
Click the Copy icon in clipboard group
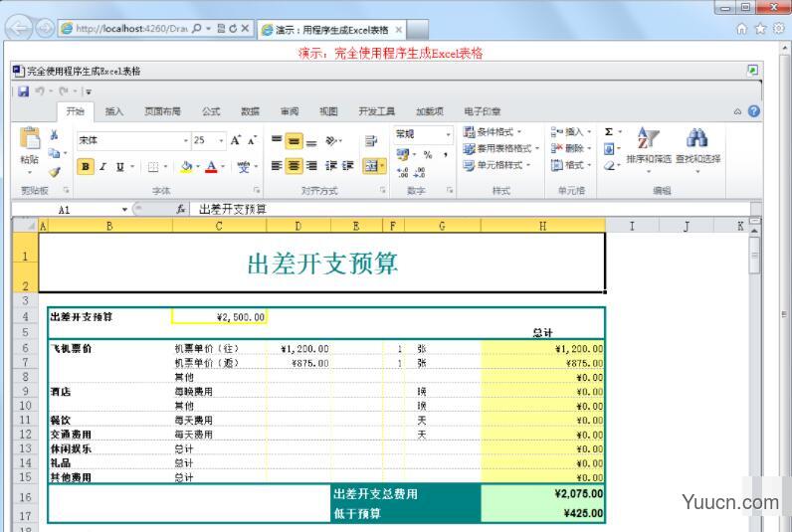pyautogui.click(x=54, y=153)
